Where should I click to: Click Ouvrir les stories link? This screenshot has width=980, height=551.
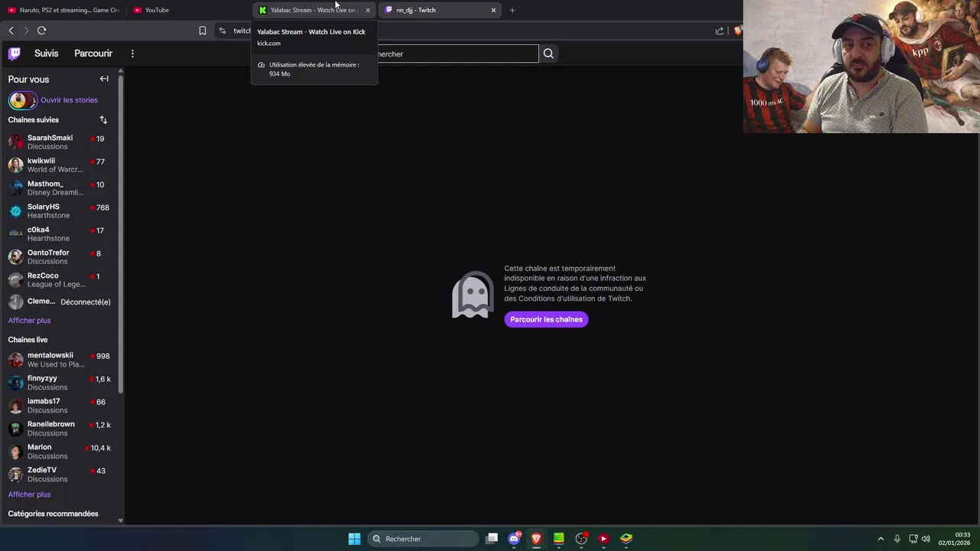tap(69, 100)
